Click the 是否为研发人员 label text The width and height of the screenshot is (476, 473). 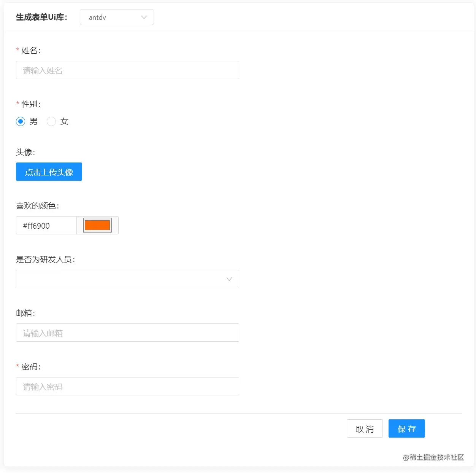[x=46, y=260]
